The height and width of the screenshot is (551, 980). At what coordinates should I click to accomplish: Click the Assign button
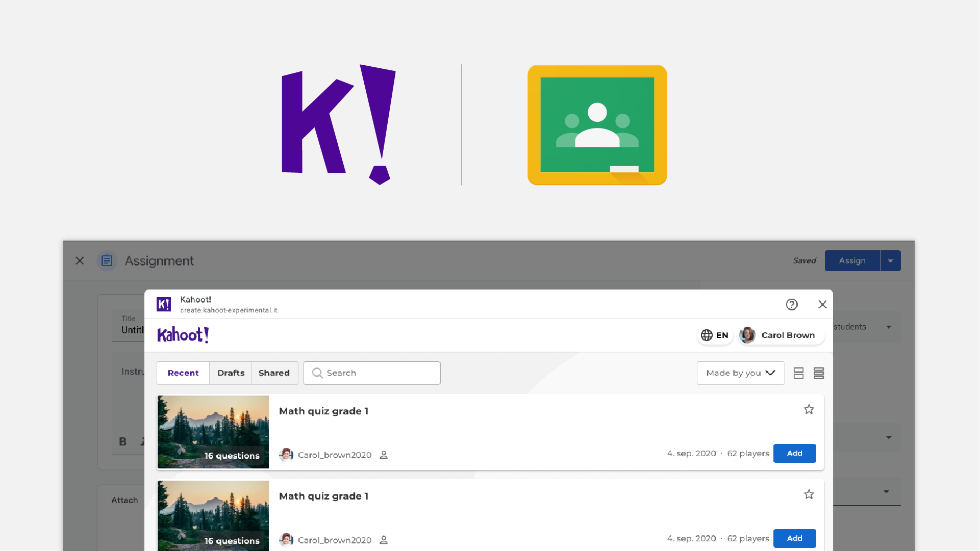852,260
